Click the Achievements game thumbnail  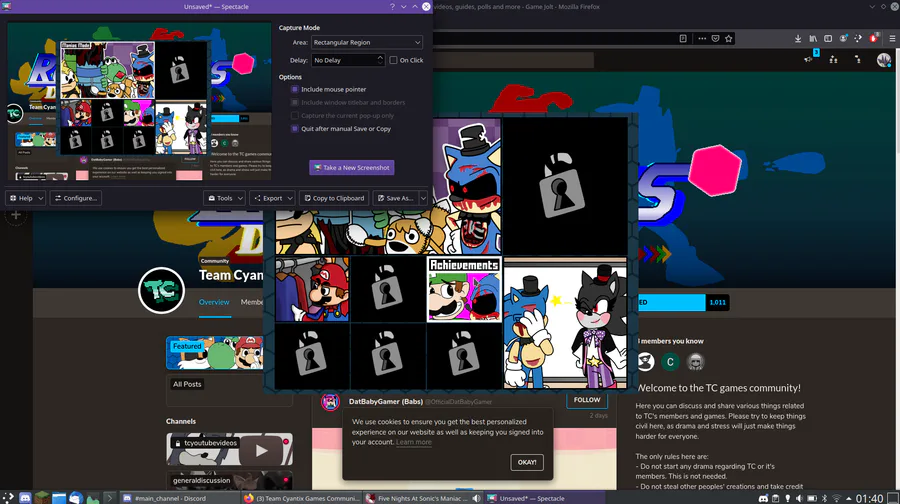coord(464,289)
